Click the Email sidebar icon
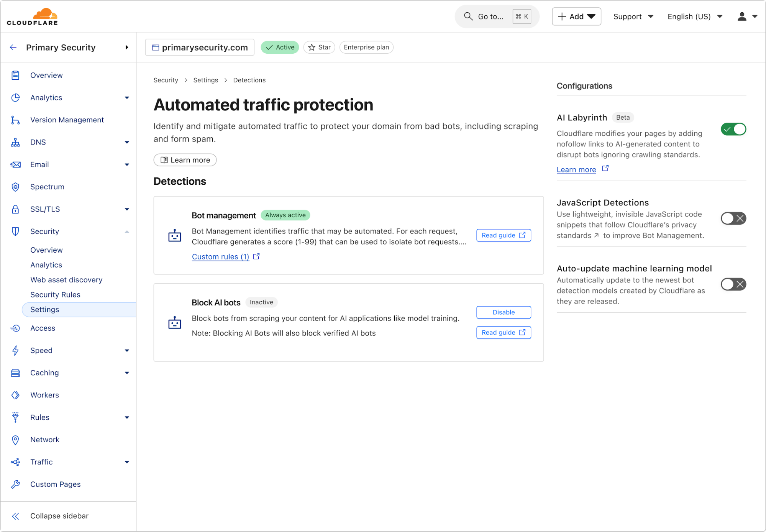 pos(16,164)
